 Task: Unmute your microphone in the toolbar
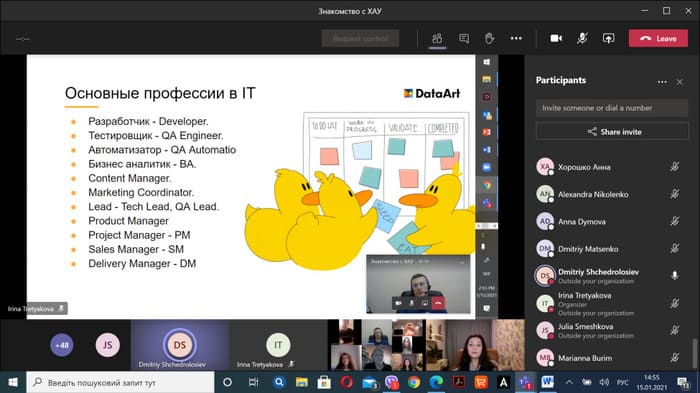[x=582, y=38]
